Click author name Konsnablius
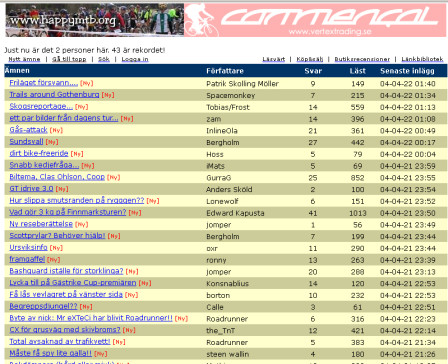The width and height of the screenshot is (448, 364). coord(227,284)
